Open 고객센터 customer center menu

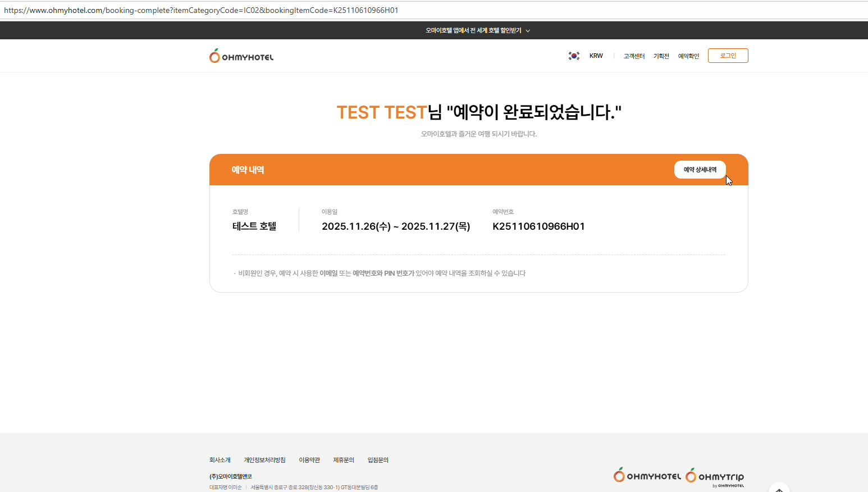click(634, 56)
